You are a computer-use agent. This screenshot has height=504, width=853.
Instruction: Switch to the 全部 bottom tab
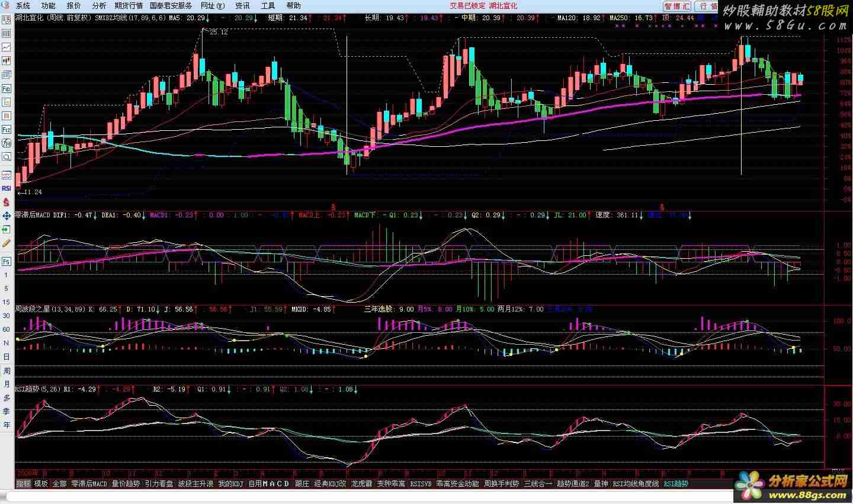click(59, 484)
